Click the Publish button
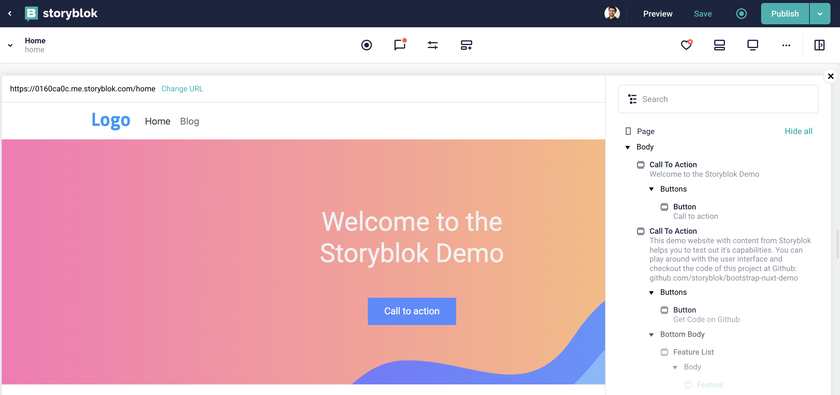 tap(785, 14)
